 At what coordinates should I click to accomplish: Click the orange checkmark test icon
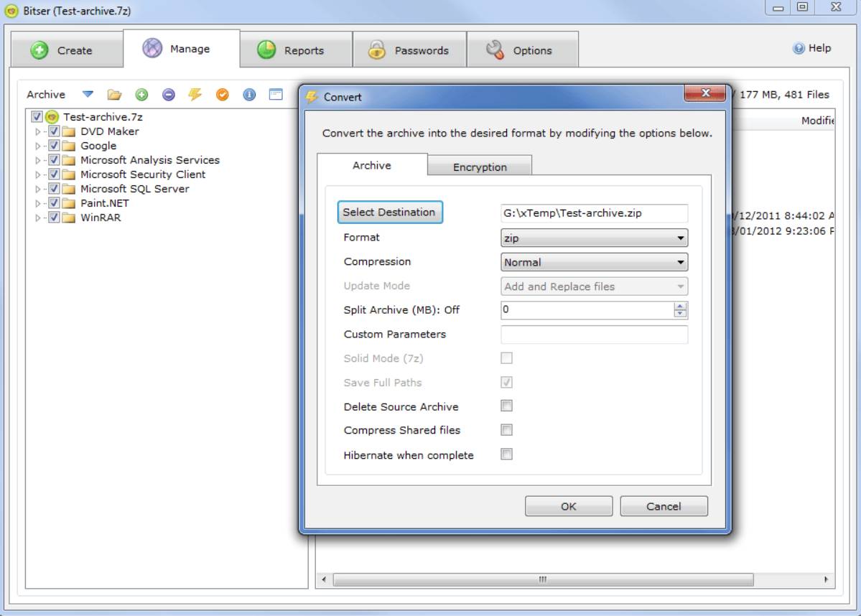[x=222, y=95]
